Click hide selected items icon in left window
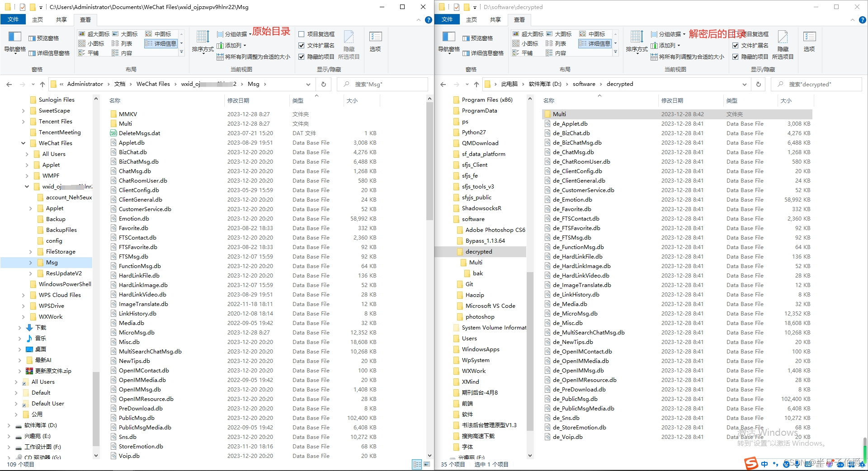868x471 pixels. (x=349, y=44)
